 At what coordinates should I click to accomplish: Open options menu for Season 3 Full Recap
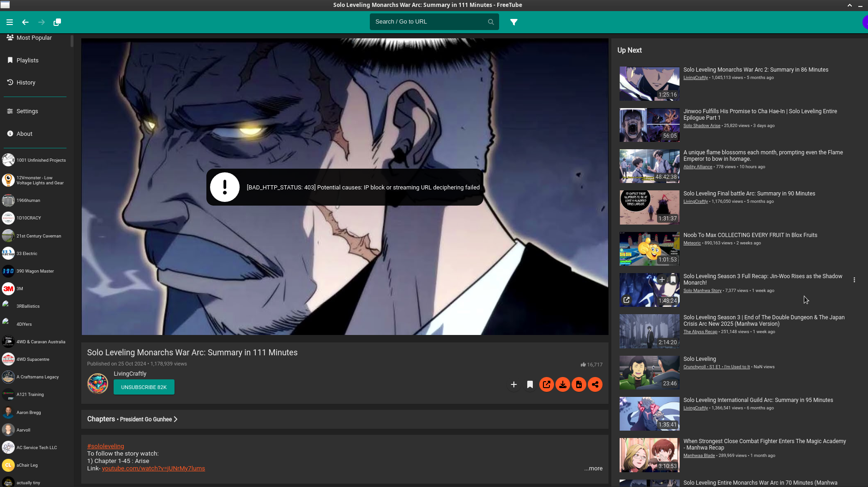tap(854, 280)
